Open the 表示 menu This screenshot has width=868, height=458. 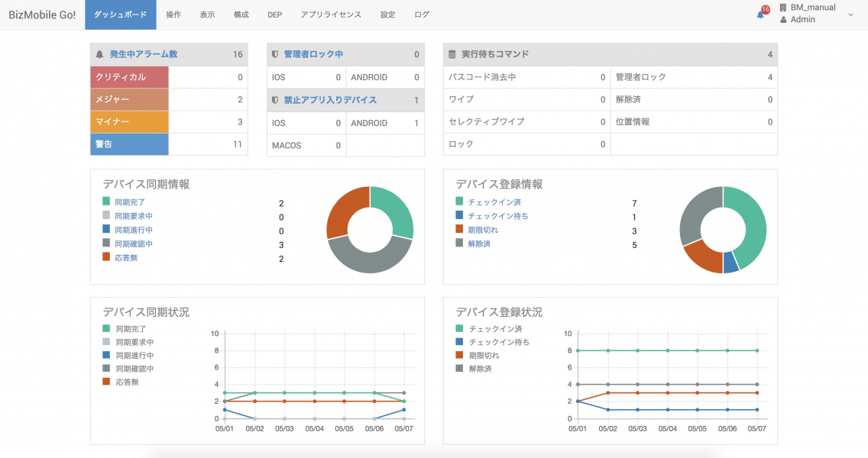click(207, 15)
